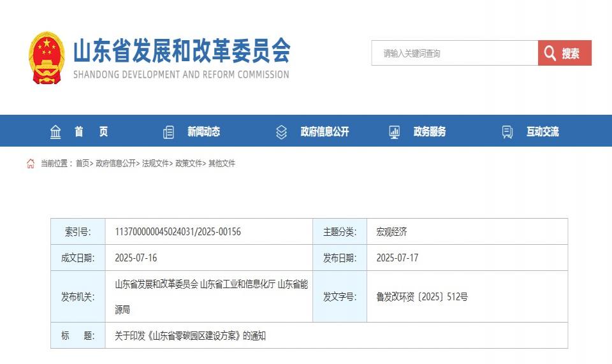Select the date 2025-07-16
Screen dimensions: 612x364
136,258
